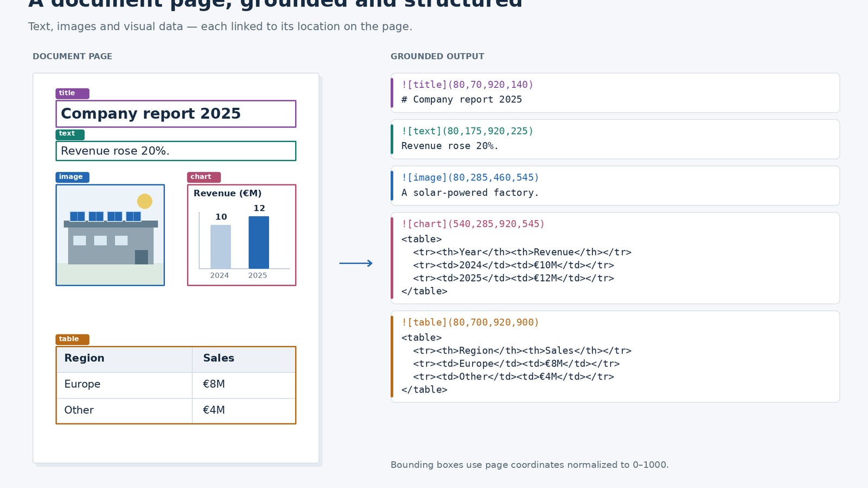Click the 2024 light blue revenue bar

coord(221,247)
